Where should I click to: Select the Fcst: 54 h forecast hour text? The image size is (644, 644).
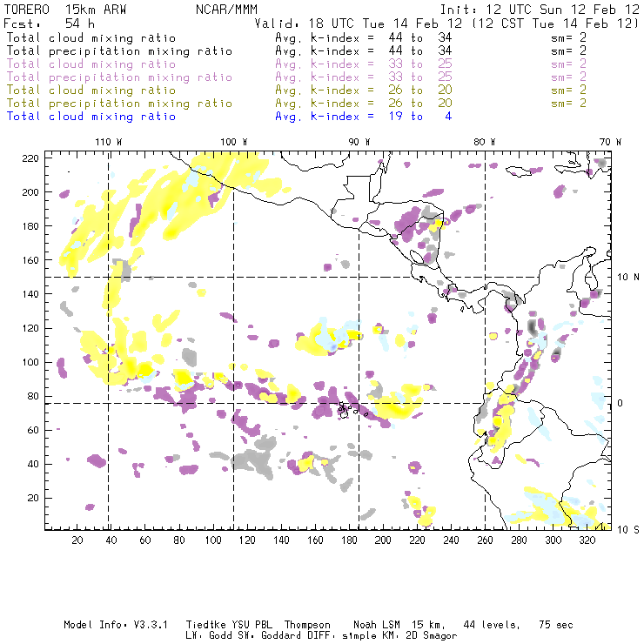click(50, 23)
